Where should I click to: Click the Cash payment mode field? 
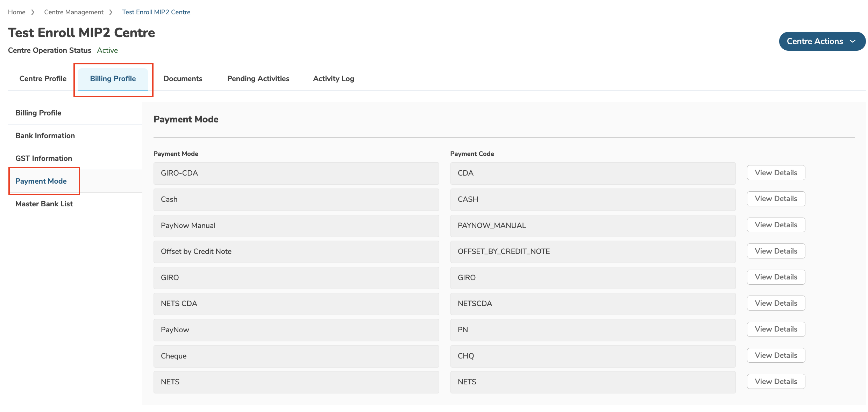296,199
